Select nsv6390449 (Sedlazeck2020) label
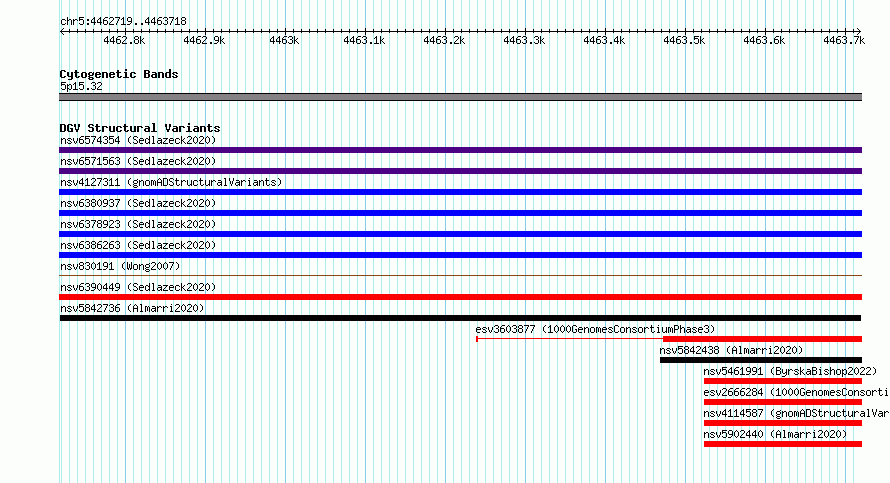Screen dimensions: 890x483 (x=138, y=287)
